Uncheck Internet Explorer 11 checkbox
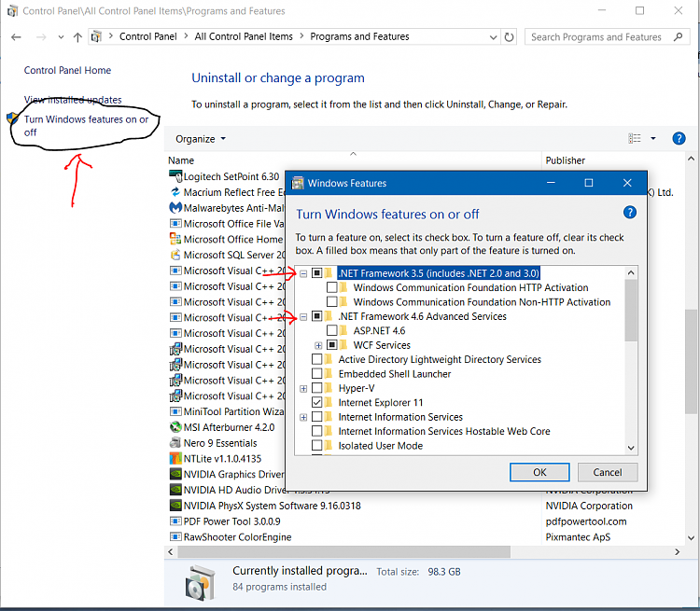The width and height of the screenshot is (700, 611). point(317,402)
